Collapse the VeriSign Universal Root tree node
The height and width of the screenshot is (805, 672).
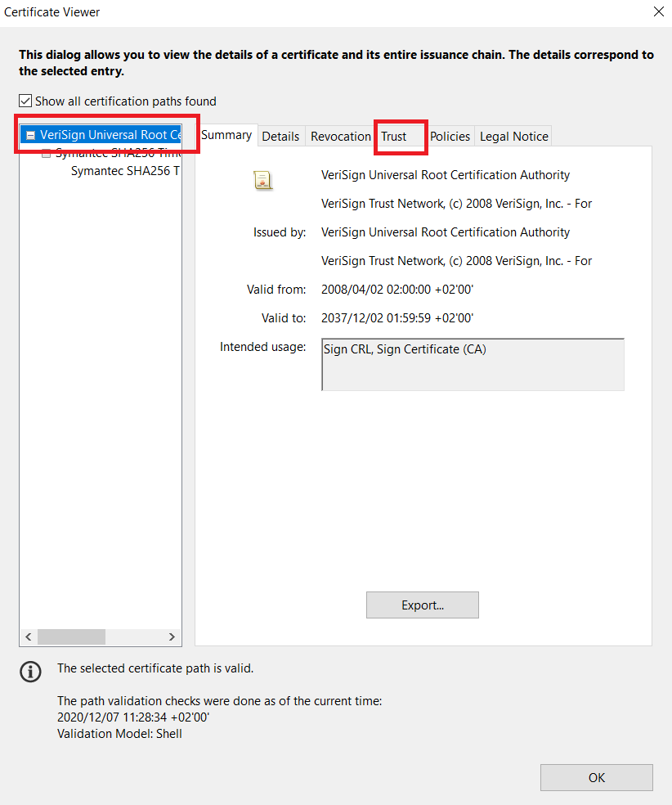31,136
